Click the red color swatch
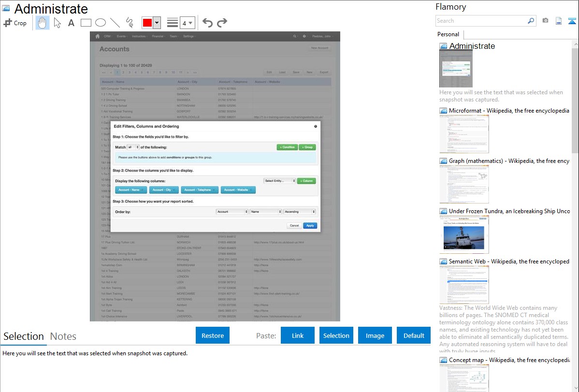Image resolution: width=579 pixels, height=392 pixels. (x=147, y=23)
